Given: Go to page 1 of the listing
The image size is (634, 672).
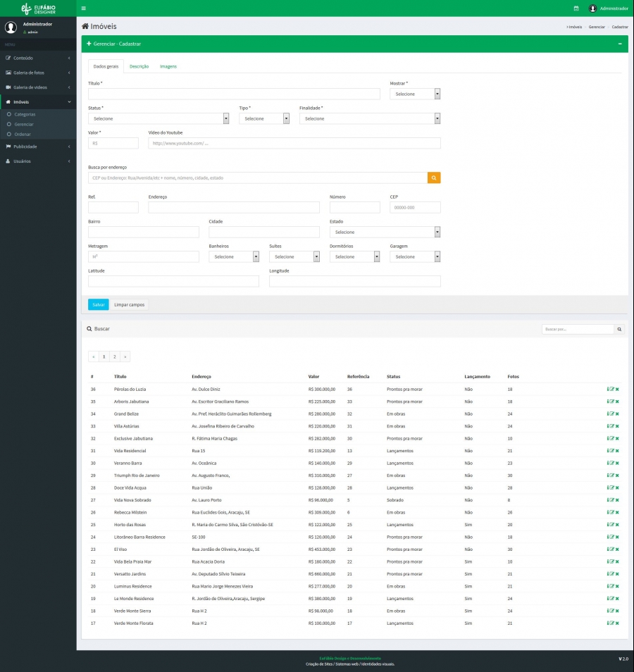Looking at the screenshot, I should (x=104, y=356).
